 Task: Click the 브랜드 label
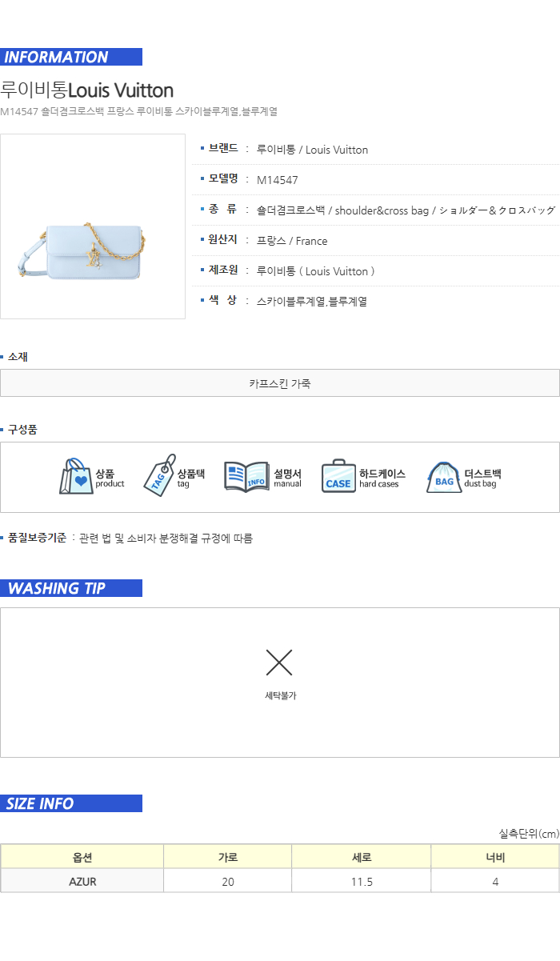(x=223, y=149)
